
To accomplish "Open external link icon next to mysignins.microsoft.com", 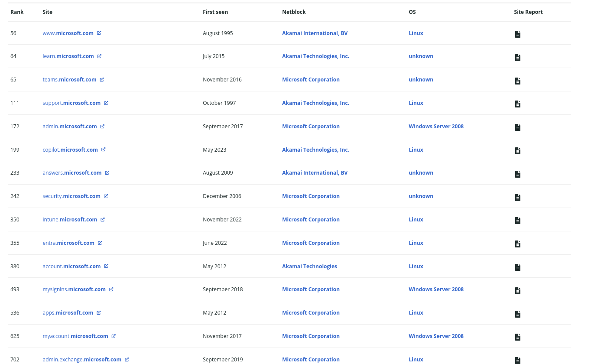I will 111,289.
